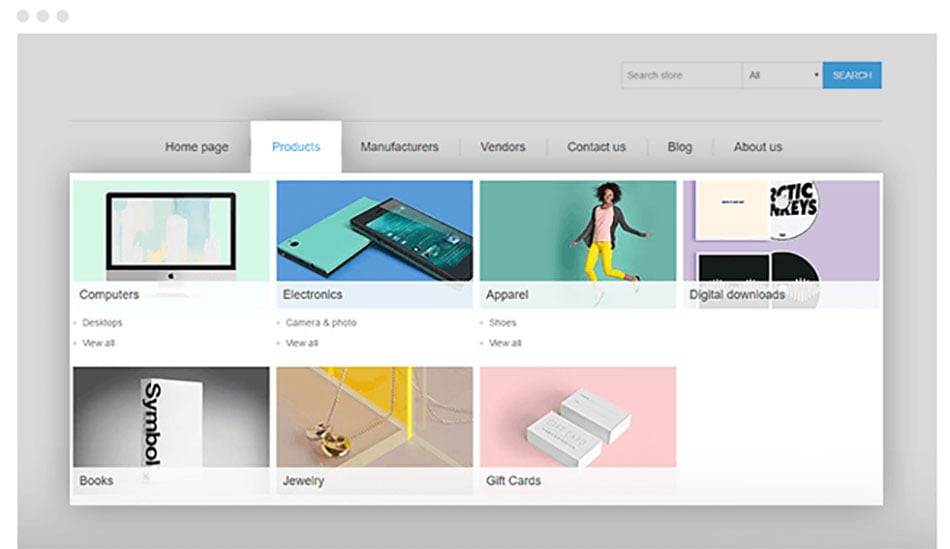Go to Home page menu item
This screenshot has height=549, width=950.
196,147
